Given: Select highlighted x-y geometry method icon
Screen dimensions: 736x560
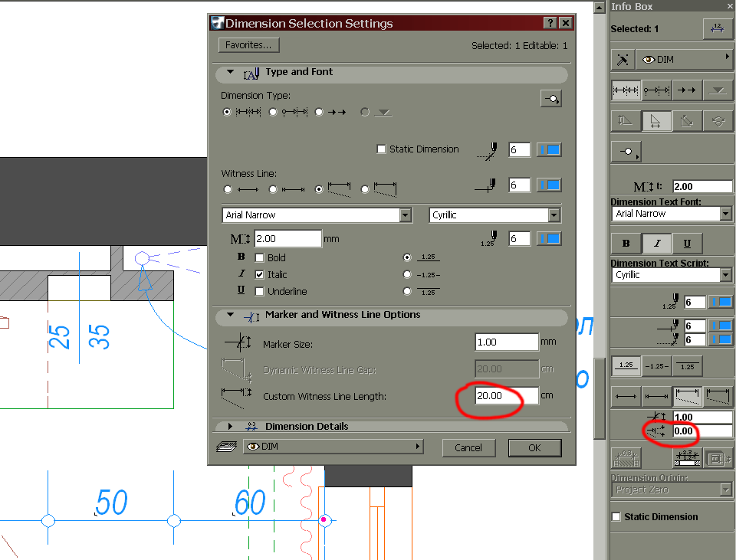Looking at the screenshot, I should tap(656, 121).
